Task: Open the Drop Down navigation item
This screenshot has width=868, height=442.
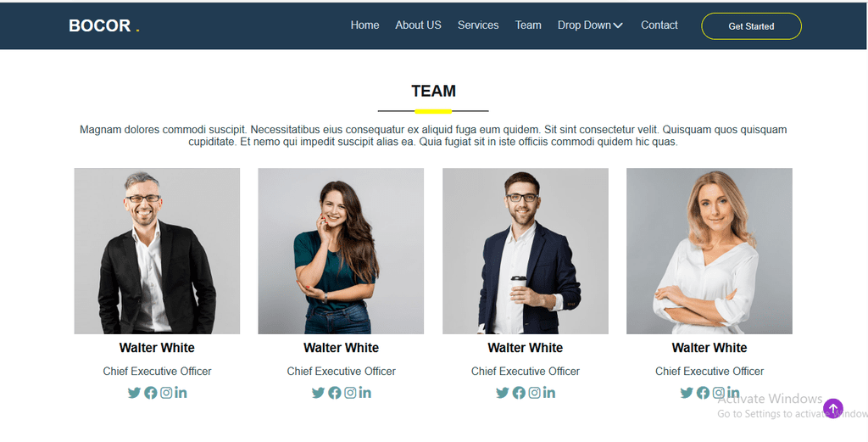Action: point(590,25)
